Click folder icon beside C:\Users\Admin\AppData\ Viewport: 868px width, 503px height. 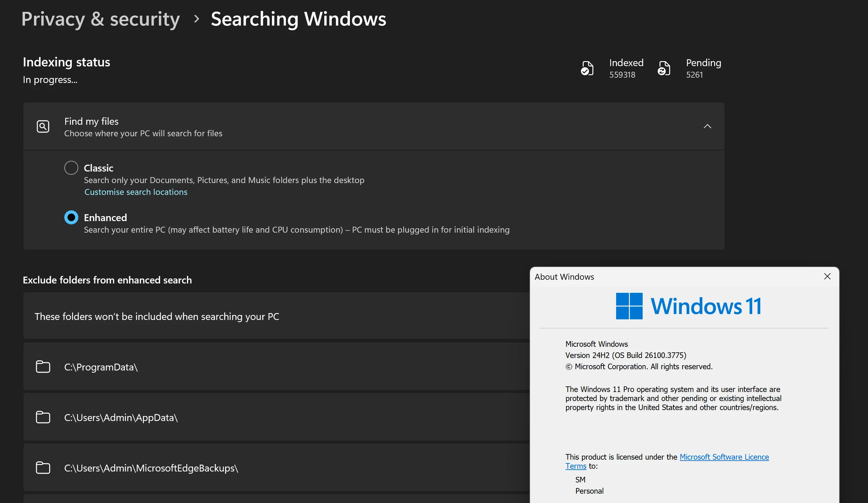[43, 417]
